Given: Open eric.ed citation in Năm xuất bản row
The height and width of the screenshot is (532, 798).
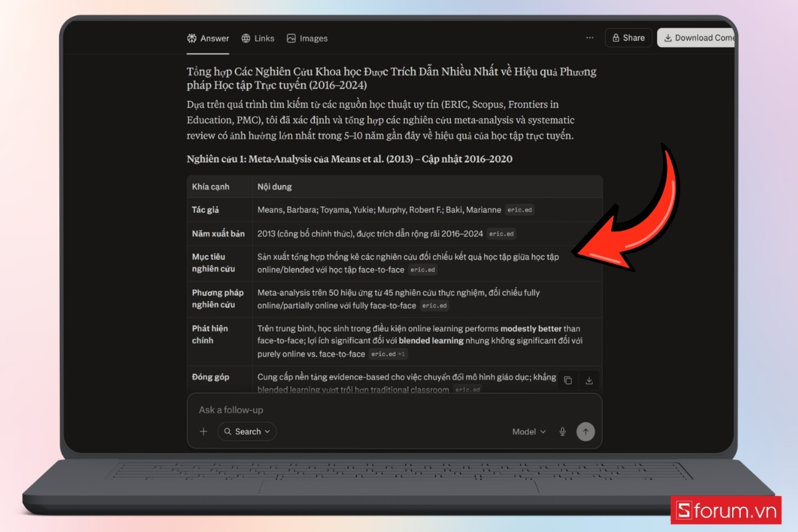Looking at the screenshot, I should 501,234.
